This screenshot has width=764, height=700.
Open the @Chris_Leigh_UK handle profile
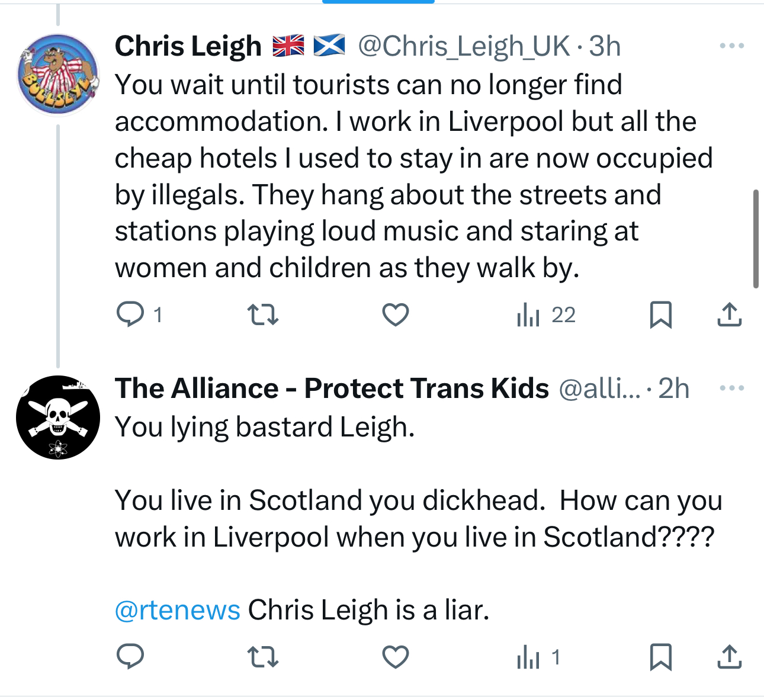[x=464, y=46]
